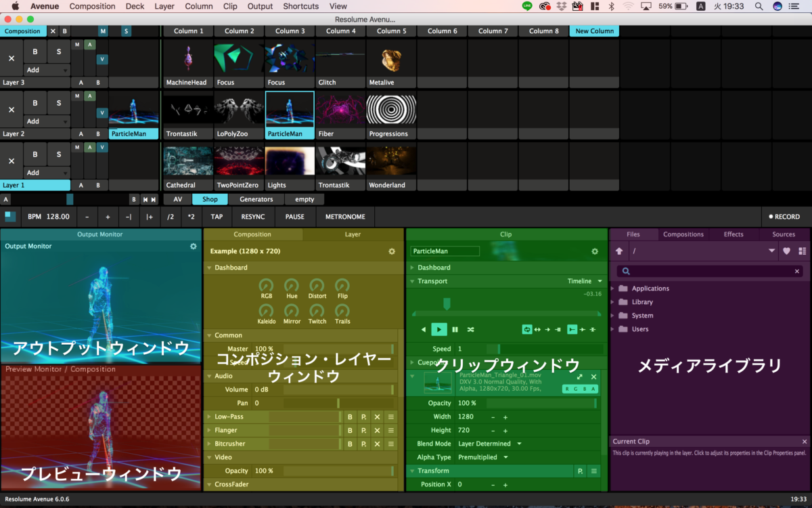Screen dimensions: 812x508
Task: Bypass the Flanger effect
Action: (350, 430)
